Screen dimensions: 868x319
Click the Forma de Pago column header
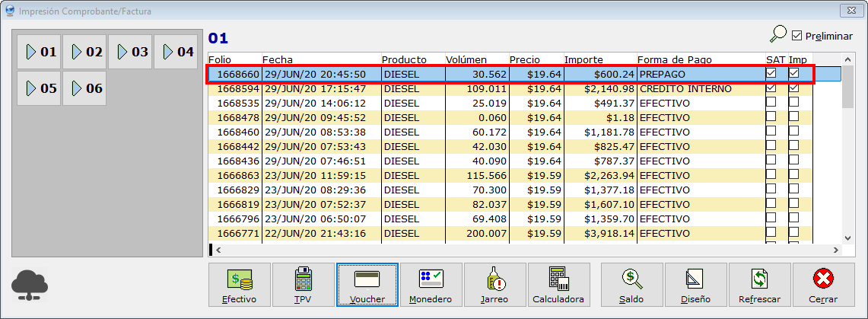(x=700, y=59)
